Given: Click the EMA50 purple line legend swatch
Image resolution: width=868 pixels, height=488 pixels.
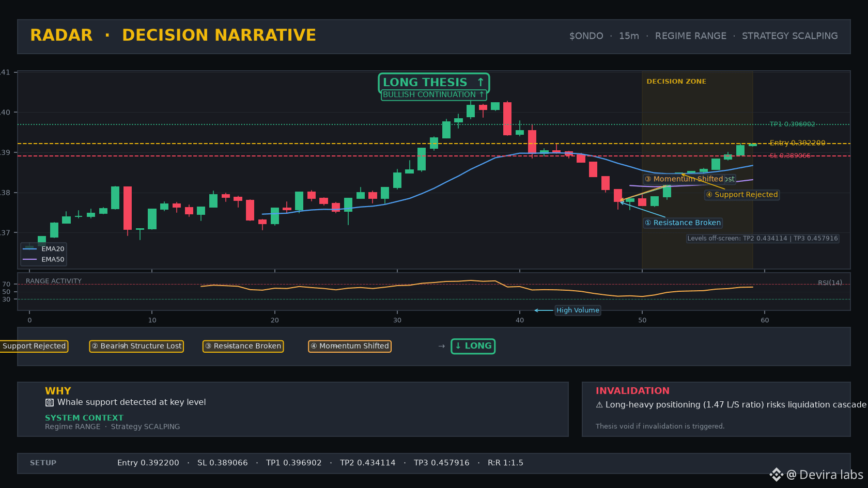Looking at the screenshot, I should click(30, 260).
